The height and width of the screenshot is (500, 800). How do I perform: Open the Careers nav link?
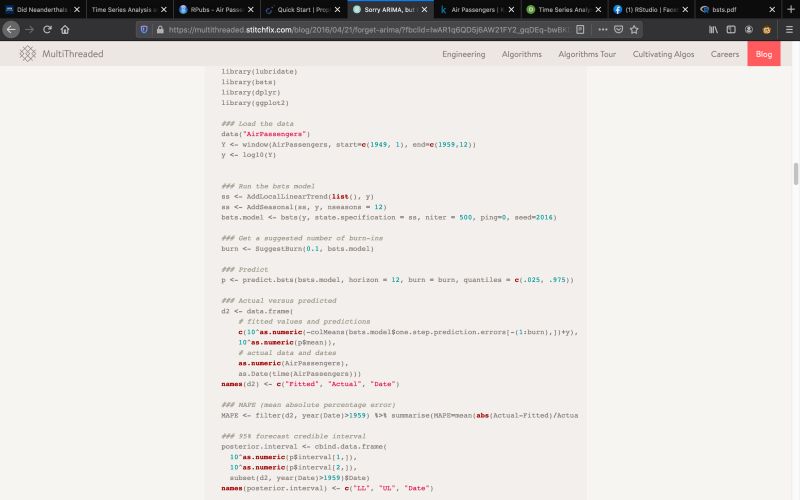[724, 54]
